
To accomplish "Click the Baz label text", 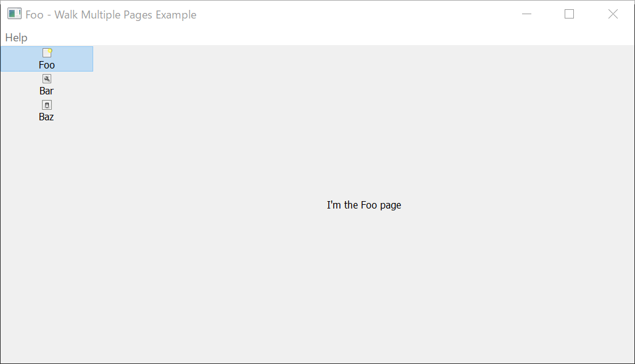I will coord(46,117).
